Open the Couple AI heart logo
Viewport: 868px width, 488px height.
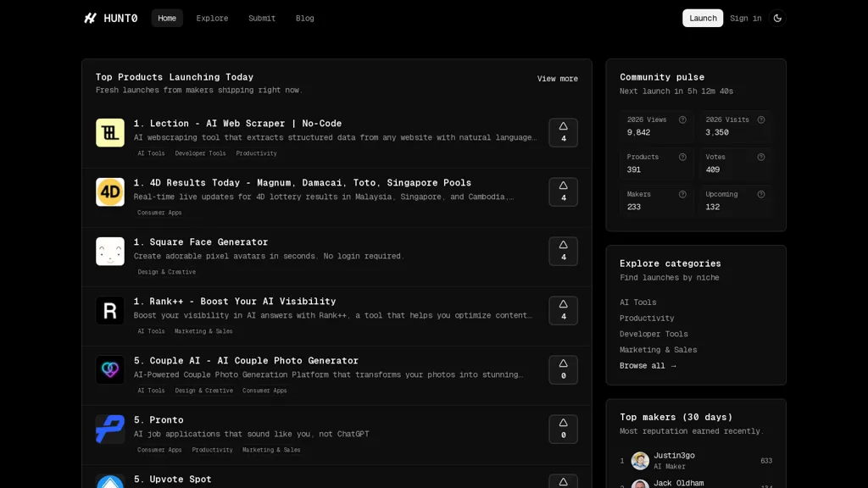coord(110,369)
